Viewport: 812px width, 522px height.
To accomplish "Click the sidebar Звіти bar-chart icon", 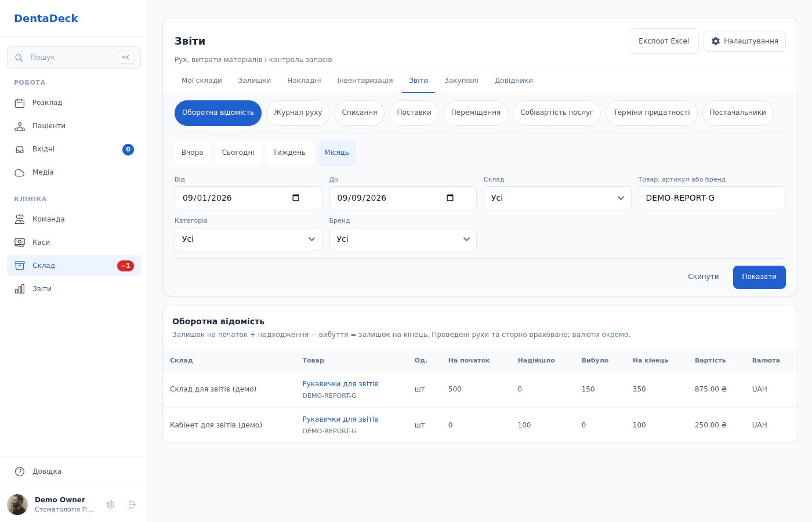I will pos(20,289).
